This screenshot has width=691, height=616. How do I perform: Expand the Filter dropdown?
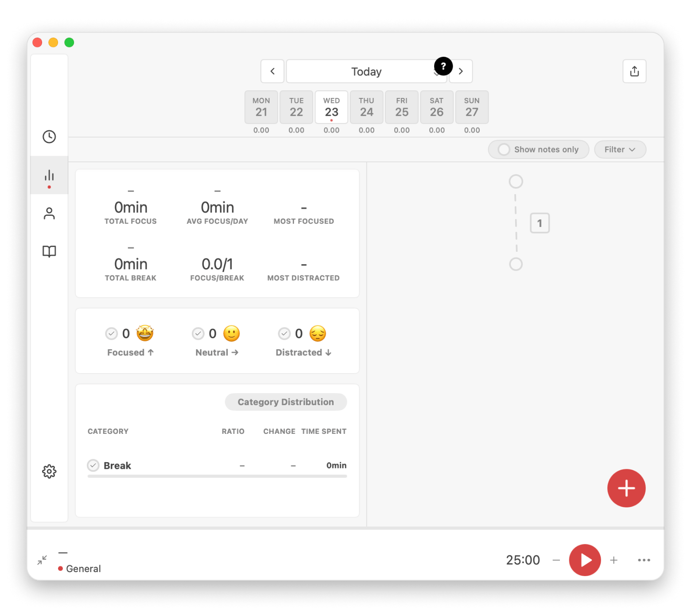620,150
